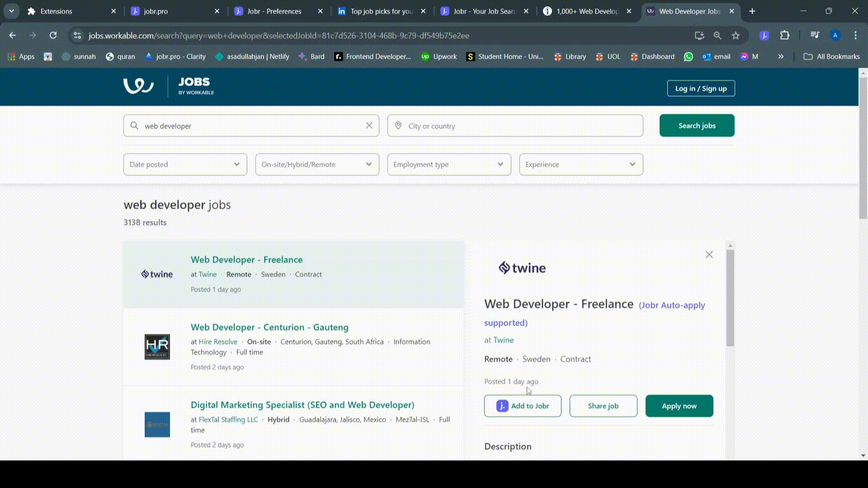Open the jobr.pro - Clarity bookmark

175,56
